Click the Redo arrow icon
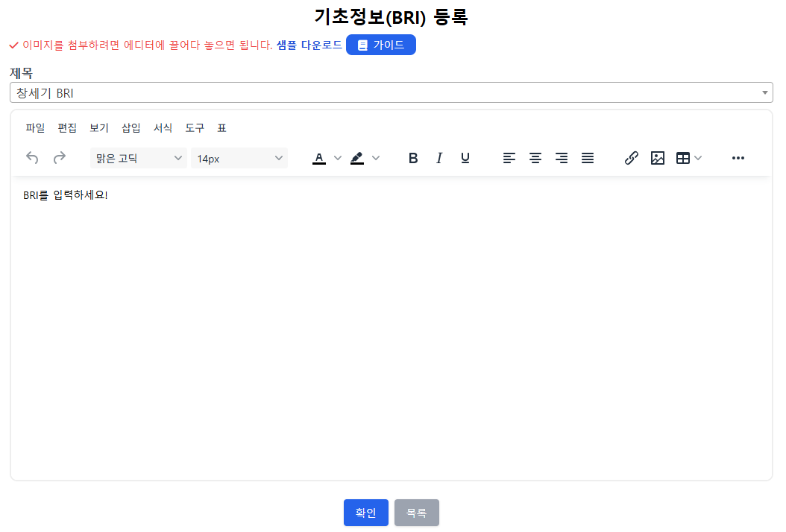 pos(60,158)
